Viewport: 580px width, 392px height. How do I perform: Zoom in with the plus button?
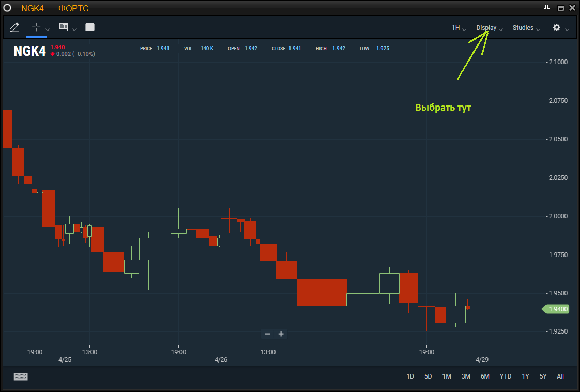tap(281, 334)
